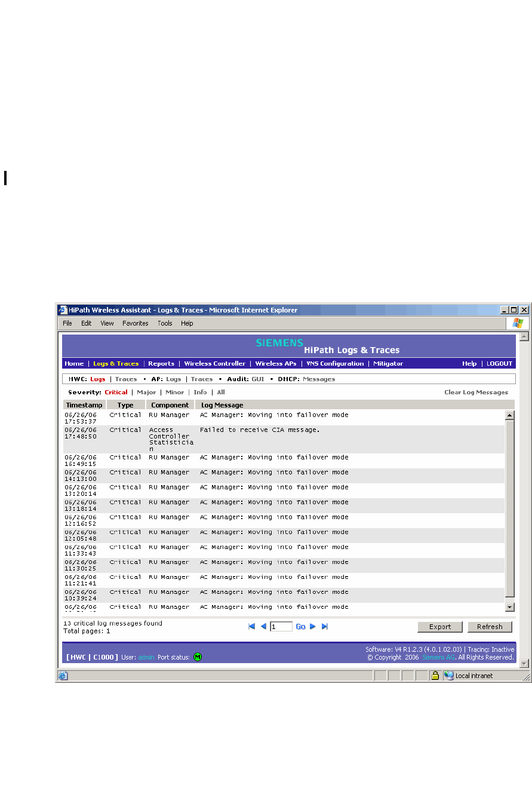532x785 pixels.
Task: Select the 13:20:14 timestamp cell
Action: coord(81,490)
